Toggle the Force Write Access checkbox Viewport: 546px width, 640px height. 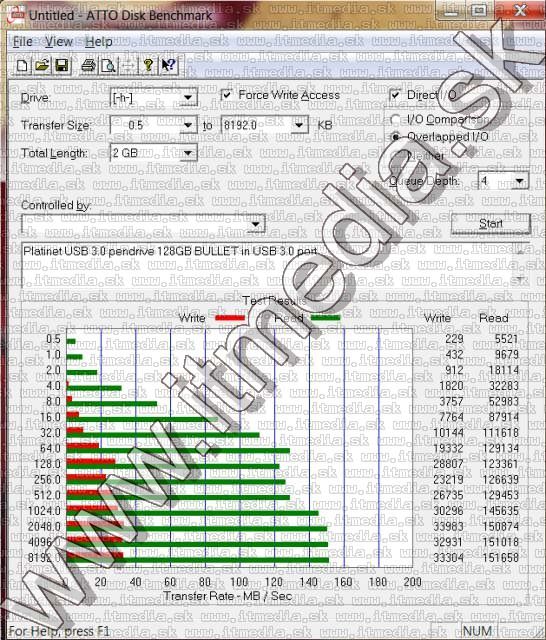pyautogui.click(x=226, y=95)
